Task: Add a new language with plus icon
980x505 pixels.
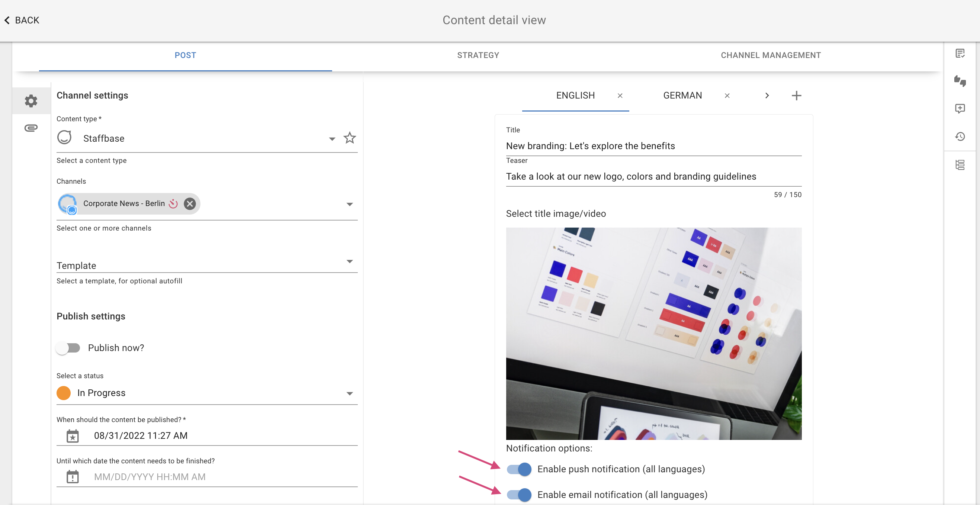Action: pyautogui.click(x=796, y=96)
